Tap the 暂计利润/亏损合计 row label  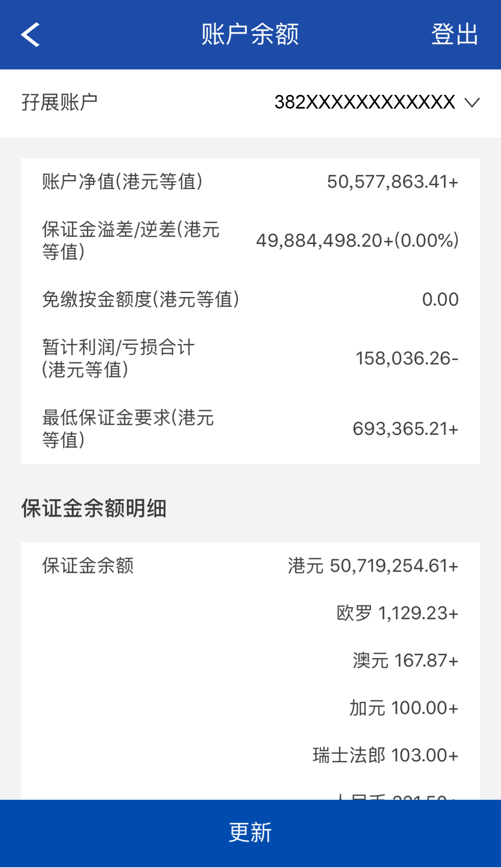click(x=119, y=359)
